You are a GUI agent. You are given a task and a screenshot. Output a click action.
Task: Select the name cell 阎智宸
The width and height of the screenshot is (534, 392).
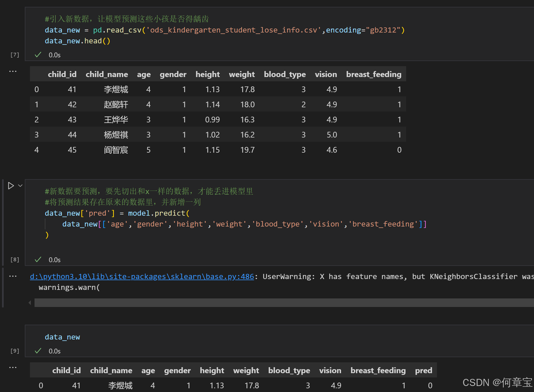click(x=116, y=150)
